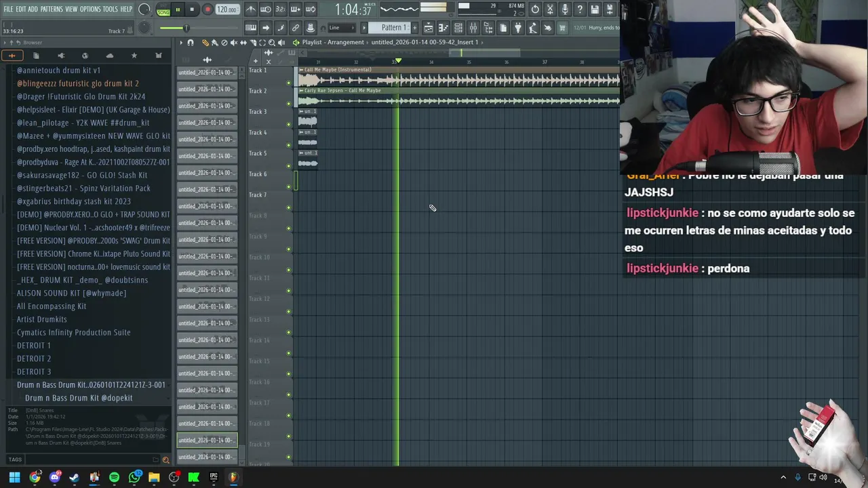
Task: Open the help question mark icon
Action: [x=580, y=9]
